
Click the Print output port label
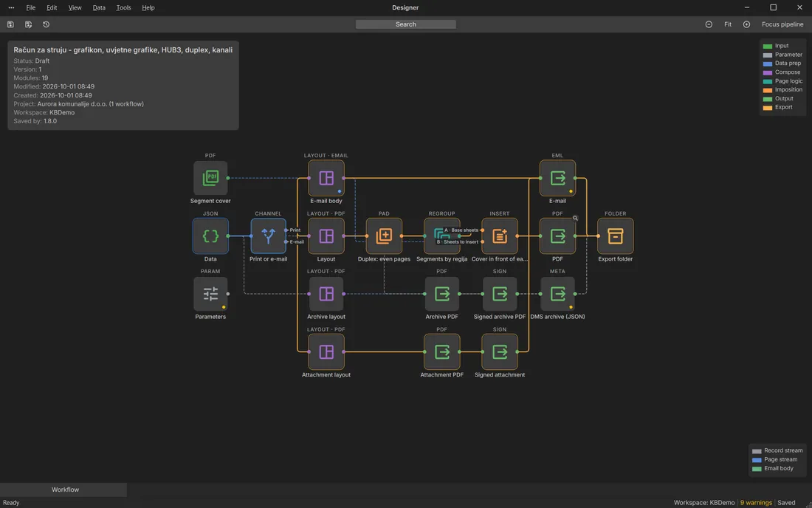coord(295,230)
